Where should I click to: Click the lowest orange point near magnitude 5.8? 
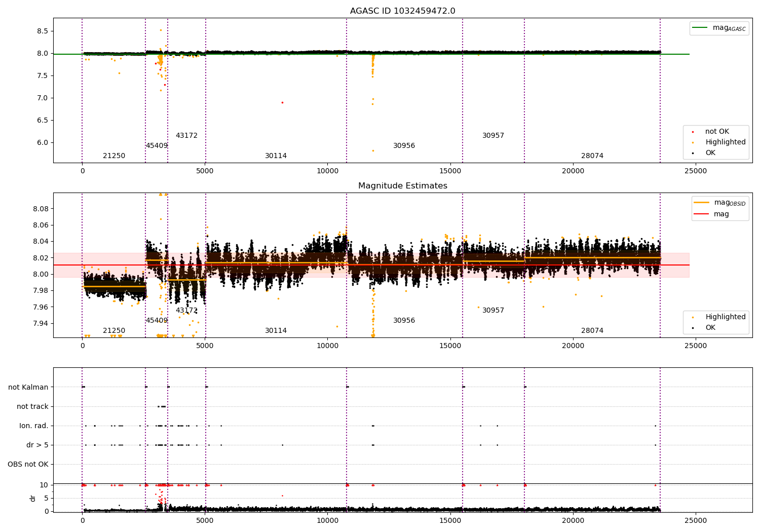[373, 150]
